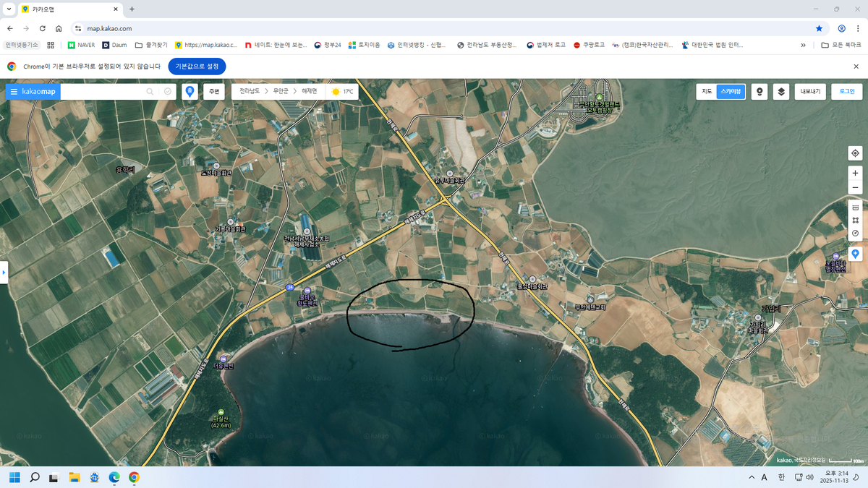
Task: Open the map layers icon
Action: coord(781,92)
